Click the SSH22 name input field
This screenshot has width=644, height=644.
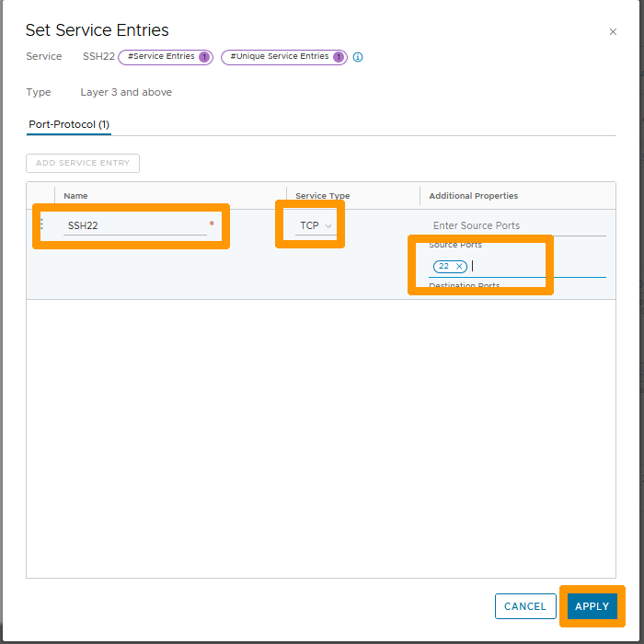[x=134, y=225]
